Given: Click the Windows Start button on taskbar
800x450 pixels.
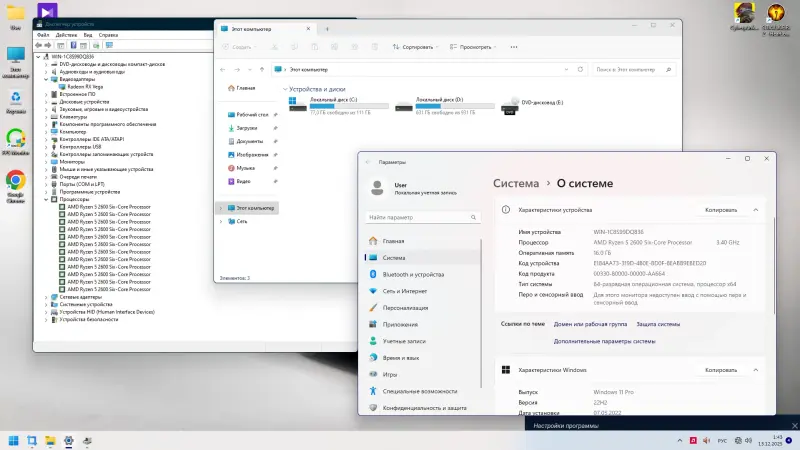Looking at the screenshot, I should 14,440.
